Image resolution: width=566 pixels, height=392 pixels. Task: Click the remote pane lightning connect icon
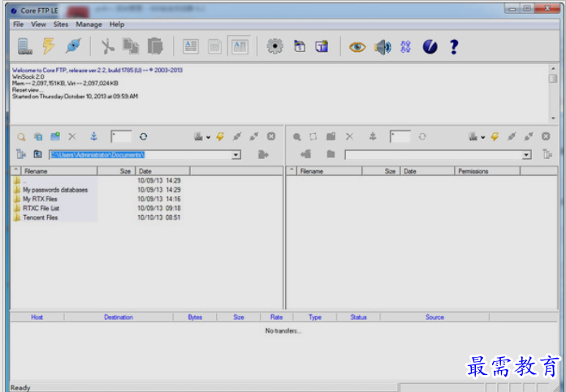coord(495,136)
